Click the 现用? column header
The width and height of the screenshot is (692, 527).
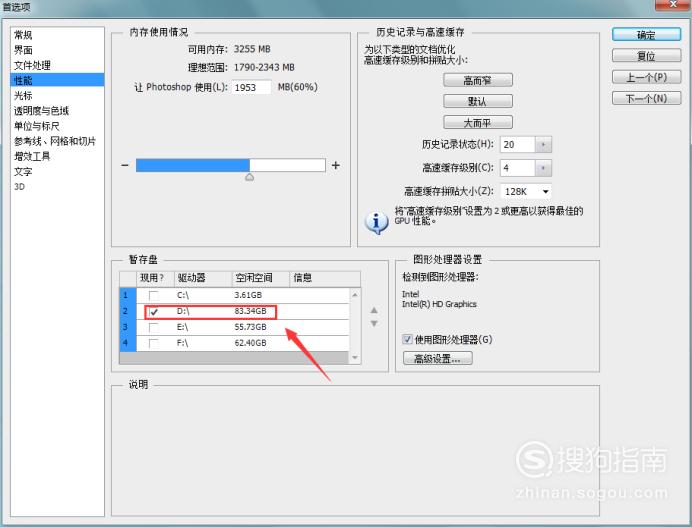coord(155,278)
